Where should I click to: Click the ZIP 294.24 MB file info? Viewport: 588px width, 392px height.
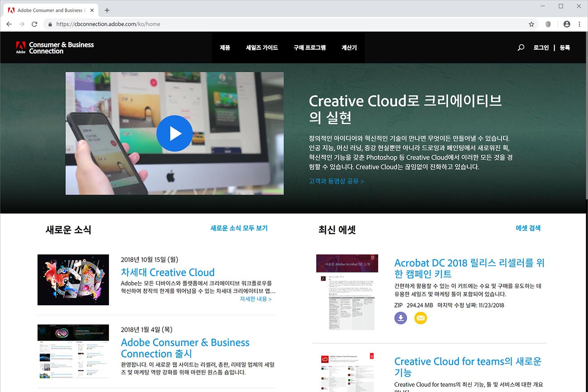(413, 305)
